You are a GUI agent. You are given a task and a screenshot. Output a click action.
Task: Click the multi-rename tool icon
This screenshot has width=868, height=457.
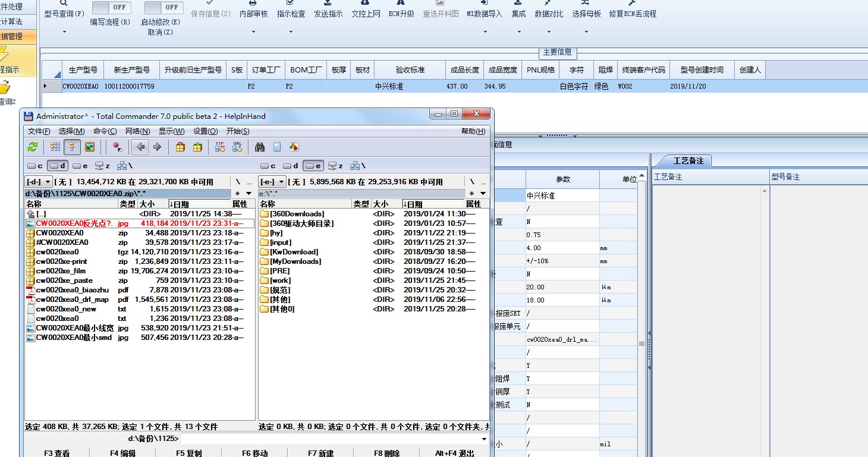point(277,147)
